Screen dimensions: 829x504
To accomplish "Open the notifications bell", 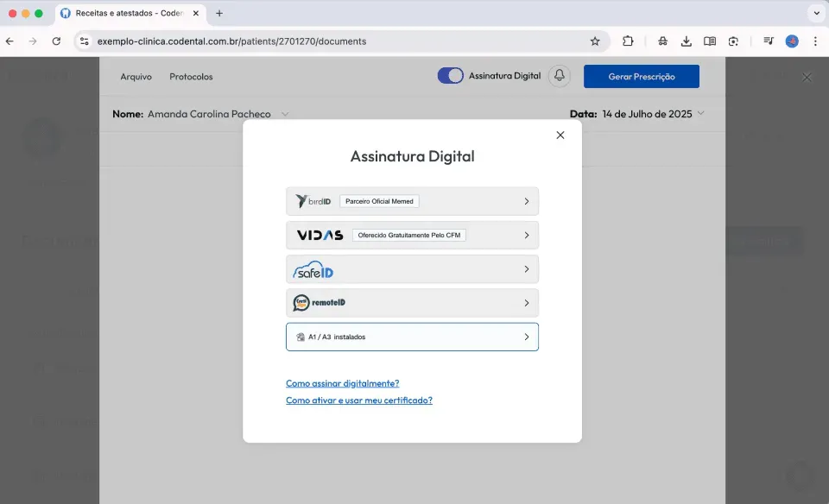I will tap(559, 76).
